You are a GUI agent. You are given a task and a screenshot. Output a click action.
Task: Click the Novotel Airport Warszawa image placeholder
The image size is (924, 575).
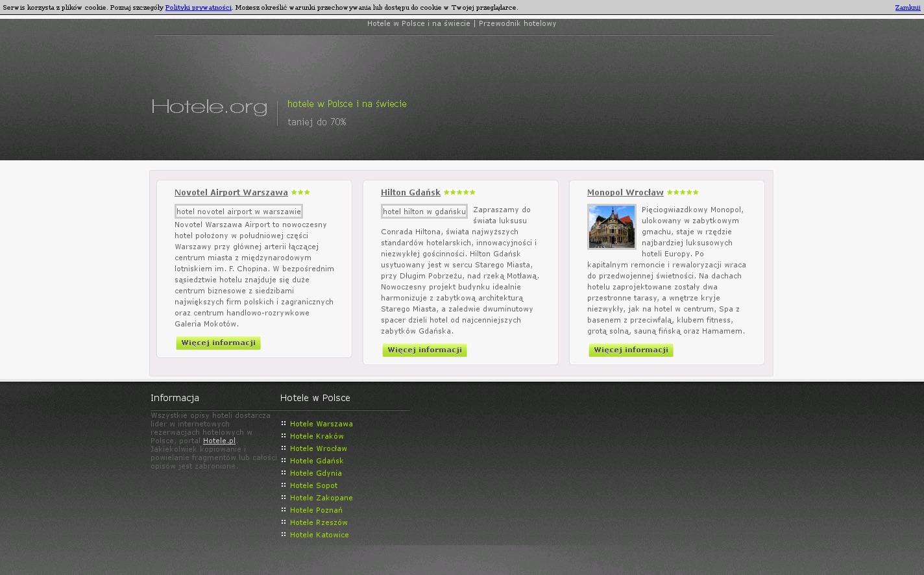click(x=238, y=212)
